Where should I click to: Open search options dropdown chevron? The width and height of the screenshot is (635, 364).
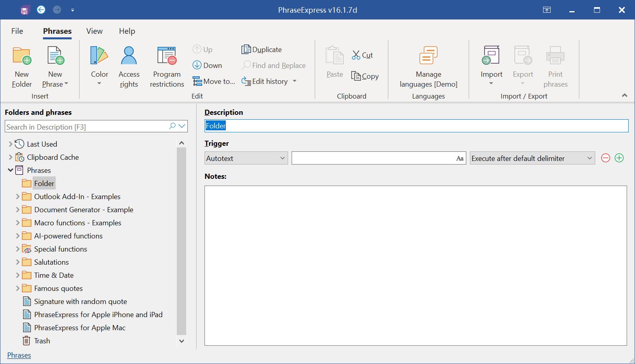[x=182, y=126]
